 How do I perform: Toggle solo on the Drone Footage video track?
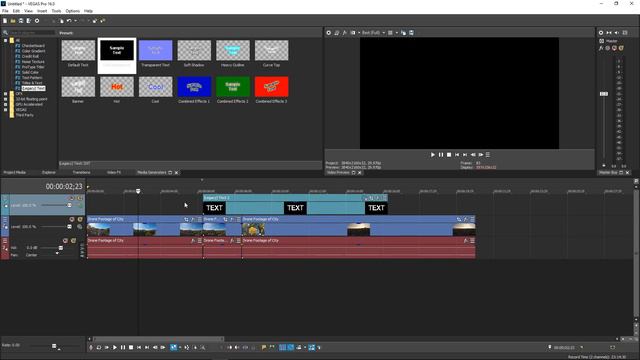tap(80, 220)
